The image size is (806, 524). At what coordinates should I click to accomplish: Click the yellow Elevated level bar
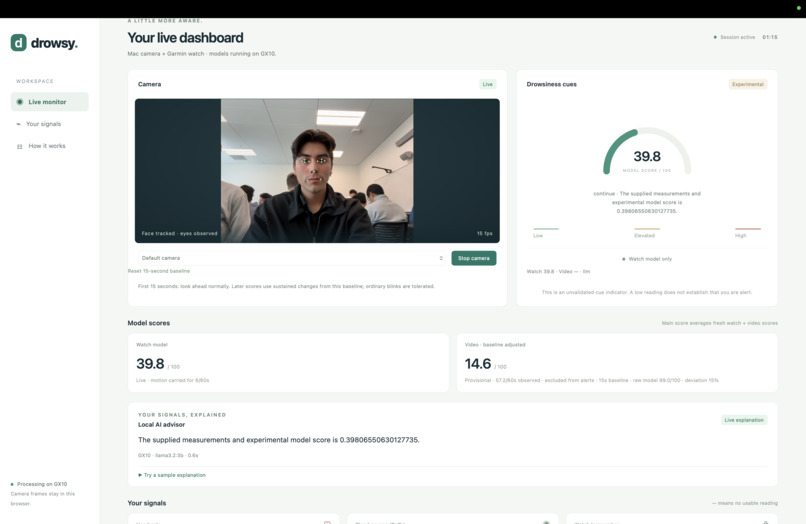[x=647, y=229]
